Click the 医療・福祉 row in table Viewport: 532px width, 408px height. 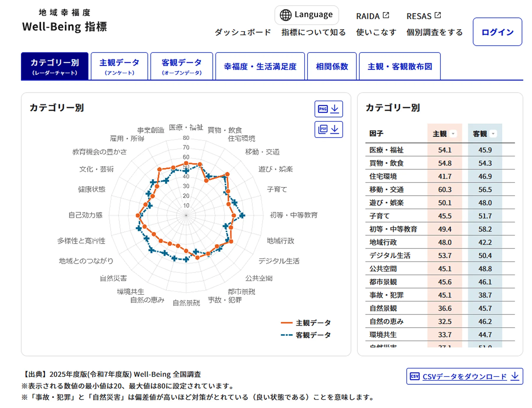coord(440,150)
